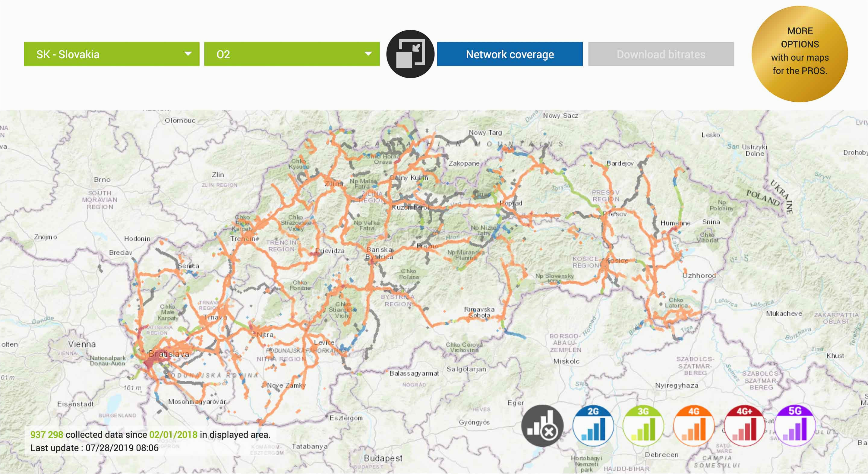The image size is (868, 474).
Task: Toggle the 4G+ coverage layer
Action: point(744,426)
